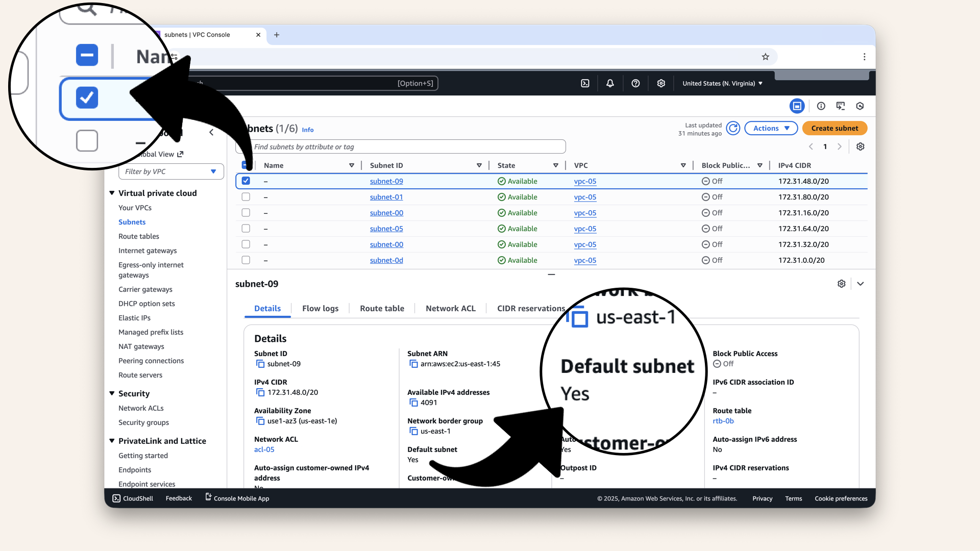Open the table preferences gear near pagination

860,146
